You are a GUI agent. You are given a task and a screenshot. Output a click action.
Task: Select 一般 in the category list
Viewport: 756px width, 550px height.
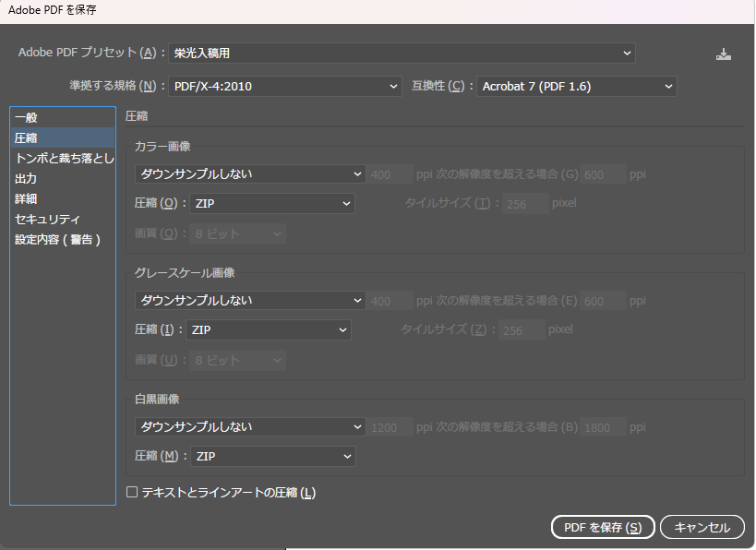[62, 117]
